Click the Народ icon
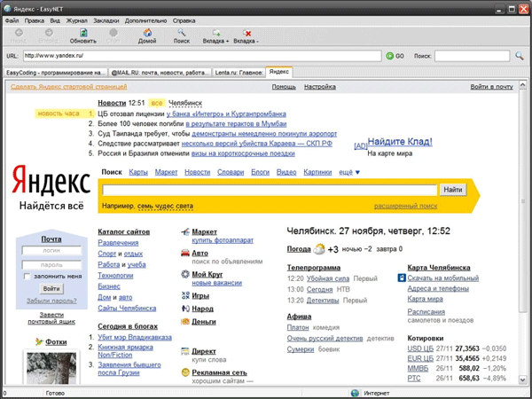Image resolution: width=532 pixels, height=399 pixels. pos(185,309)
